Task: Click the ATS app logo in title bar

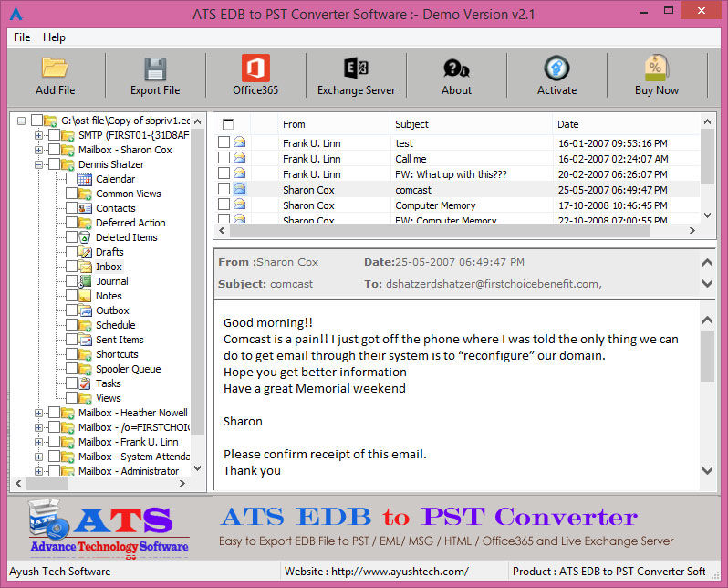Action: click(x=16, y=14)
